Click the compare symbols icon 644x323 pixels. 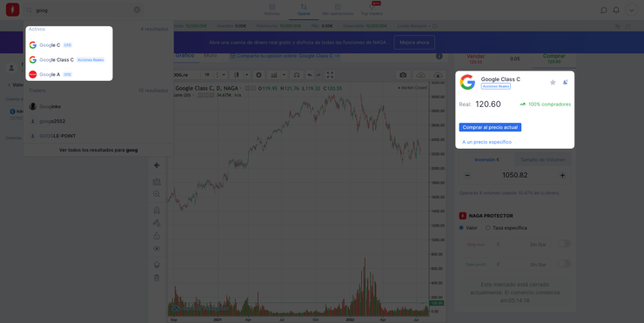click(x=296, y=75)
